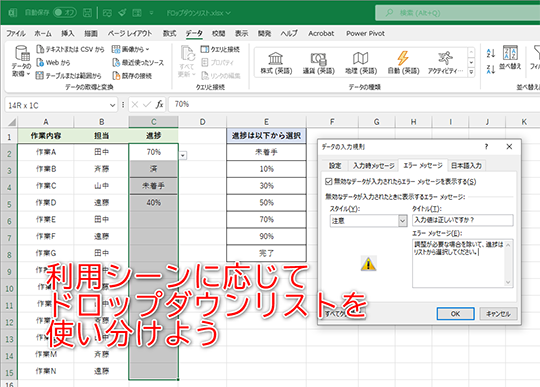Select Currencies (通貨) data type
Image resolution: width=540 pixels, height=387 pixels.
(x=319, y=63)
